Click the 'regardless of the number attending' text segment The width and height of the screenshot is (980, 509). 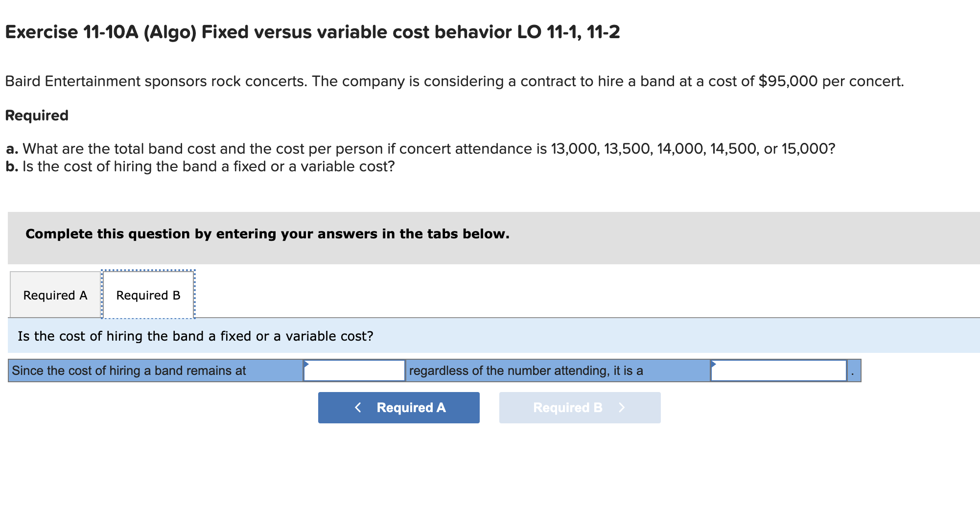click(525, 371)
